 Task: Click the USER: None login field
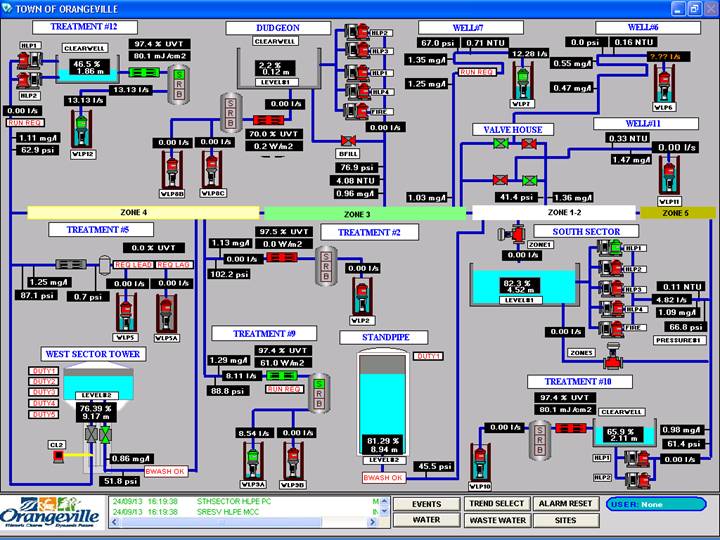tap(655, 504)
